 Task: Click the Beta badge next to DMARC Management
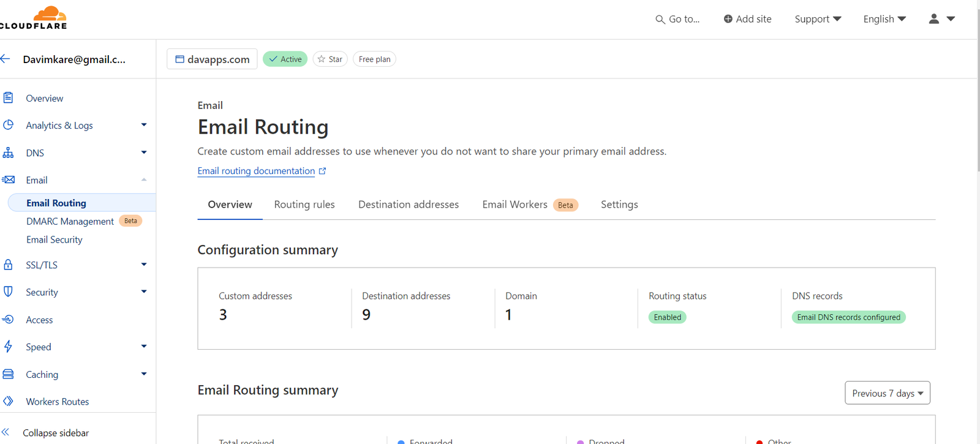(130, 220)
